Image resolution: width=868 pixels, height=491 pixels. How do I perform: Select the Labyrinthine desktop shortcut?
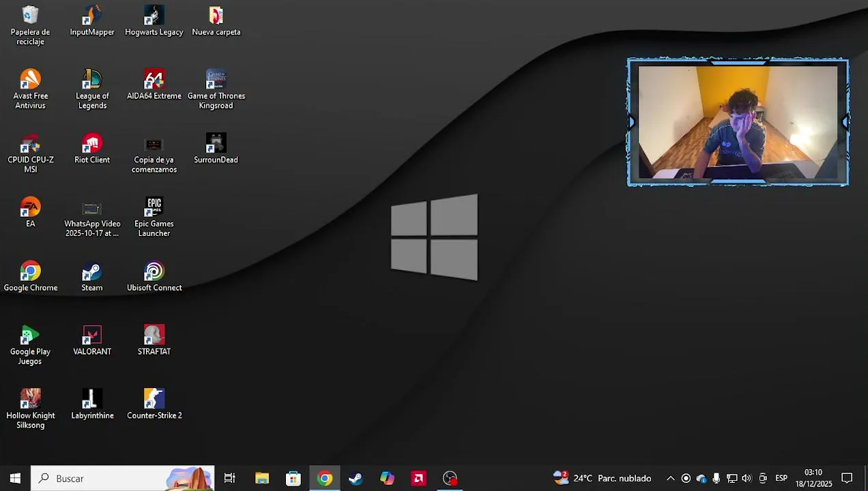92,405
